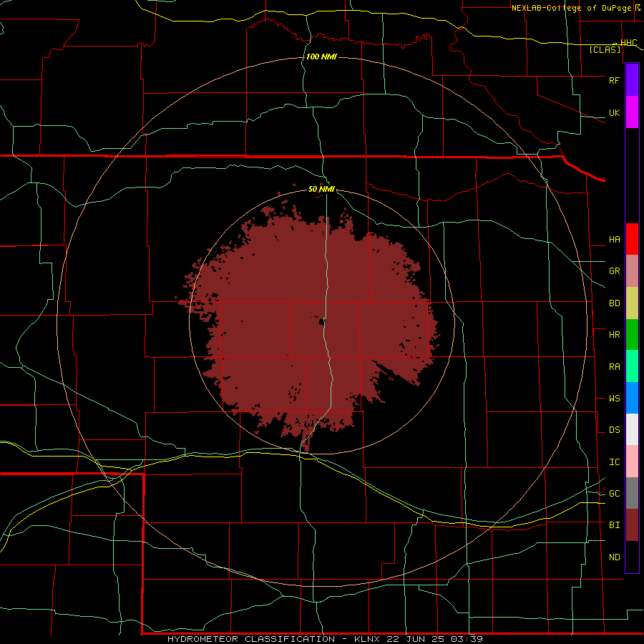Click the 'UK' legend label

(x=614, y=112)
